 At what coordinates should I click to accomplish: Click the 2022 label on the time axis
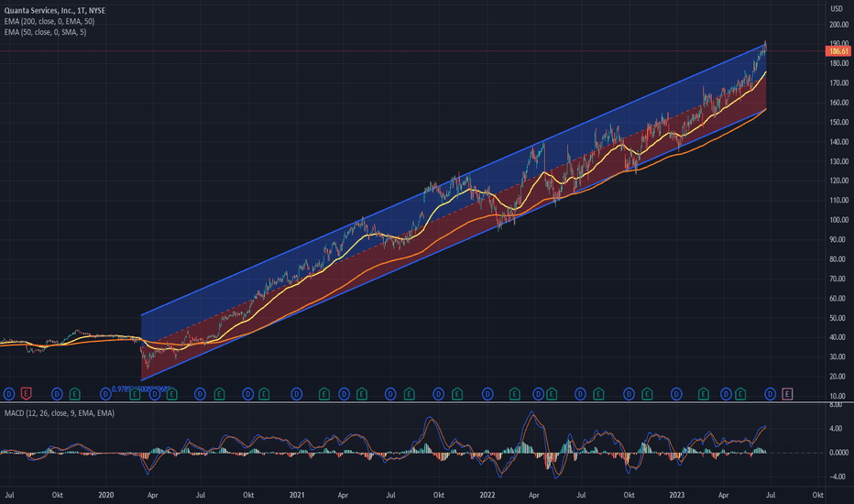click(487, 495)
